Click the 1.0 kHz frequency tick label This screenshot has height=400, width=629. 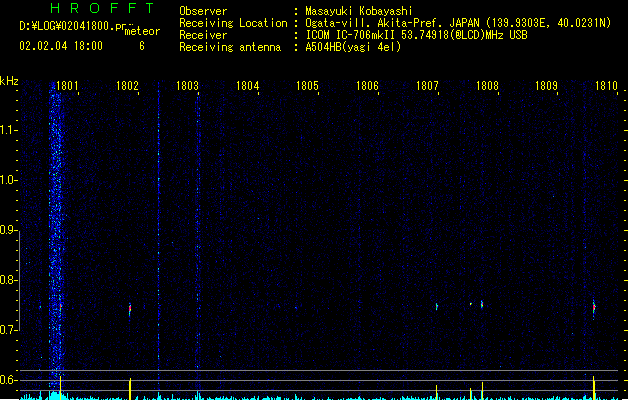tap(9, 180)
